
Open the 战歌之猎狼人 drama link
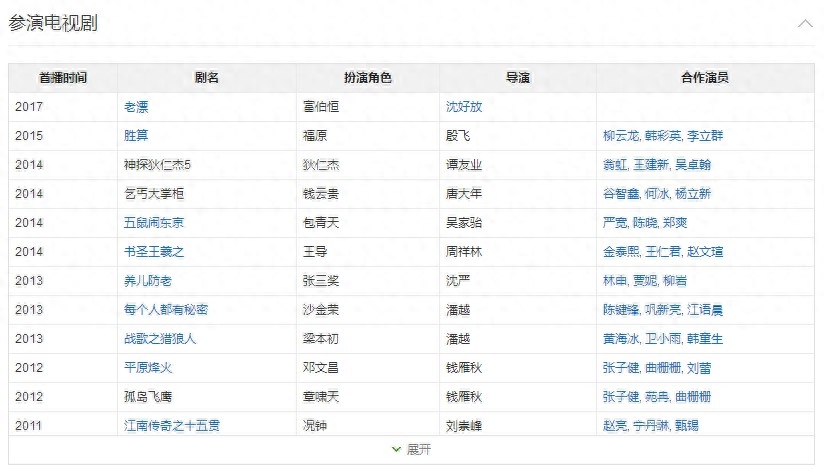160,339
